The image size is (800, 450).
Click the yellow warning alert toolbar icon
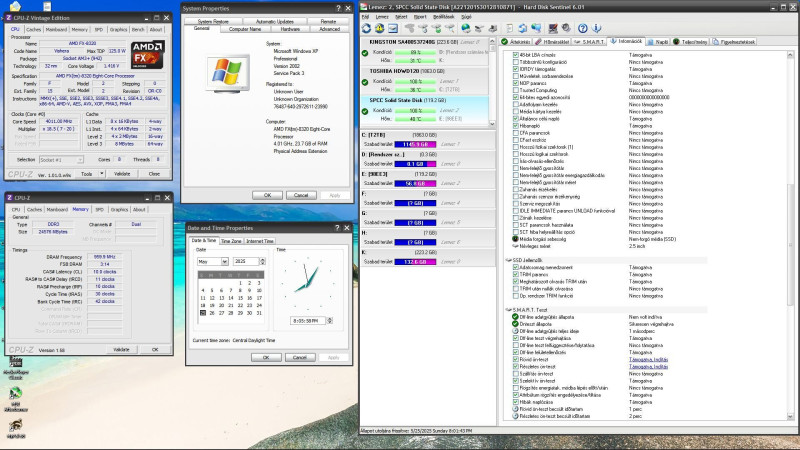click(379, 28)
